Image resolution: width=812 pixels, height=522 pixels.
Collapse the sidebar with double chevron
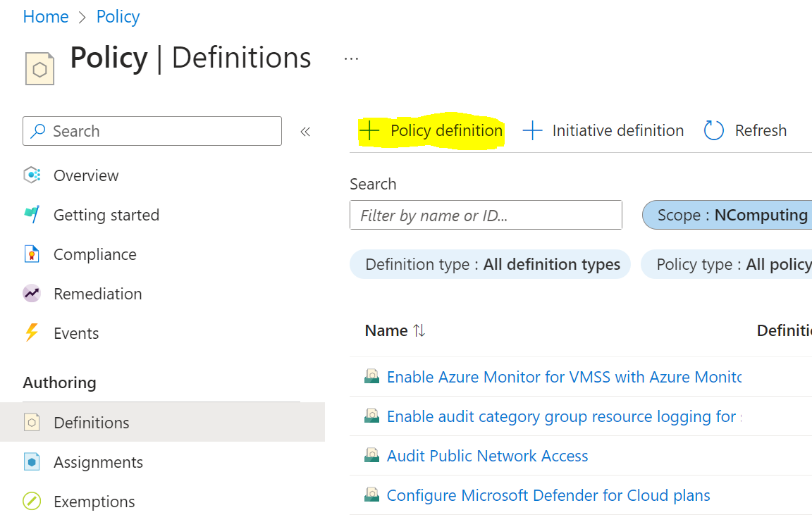305,131
